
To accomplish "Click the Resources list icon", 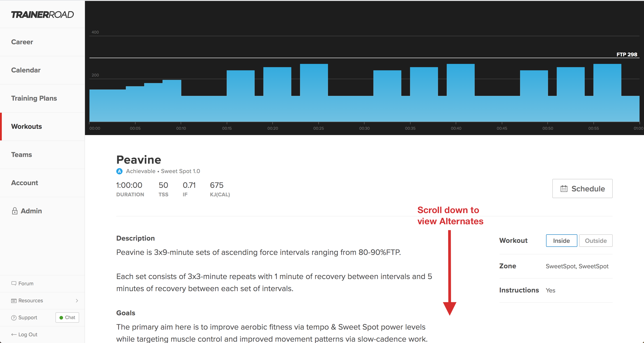I will point(14,301).
